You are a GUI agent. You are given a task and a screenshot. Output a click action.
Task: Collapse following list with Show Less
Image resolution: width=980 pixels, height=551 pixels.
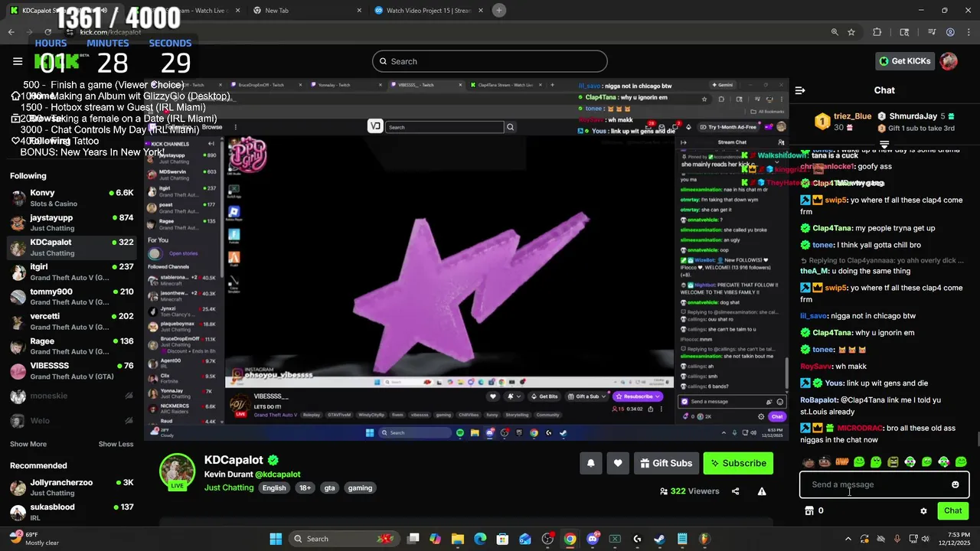tap(116, 444)
